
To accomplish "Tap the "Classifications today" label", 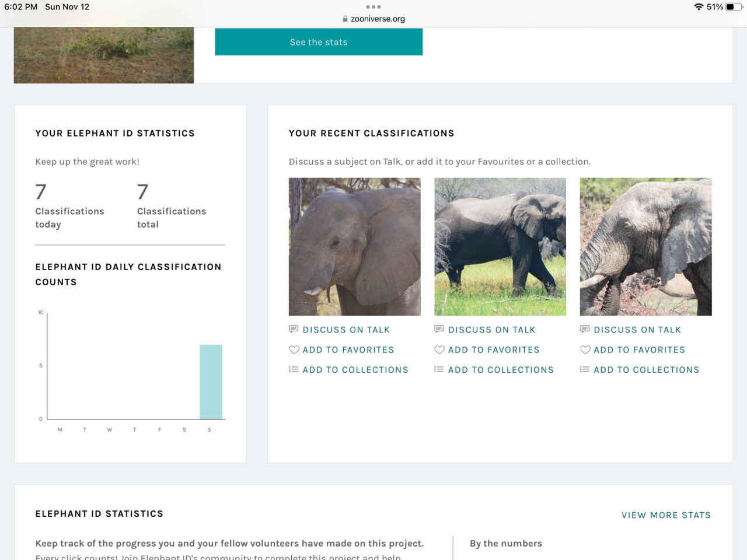I will [70, 218].
